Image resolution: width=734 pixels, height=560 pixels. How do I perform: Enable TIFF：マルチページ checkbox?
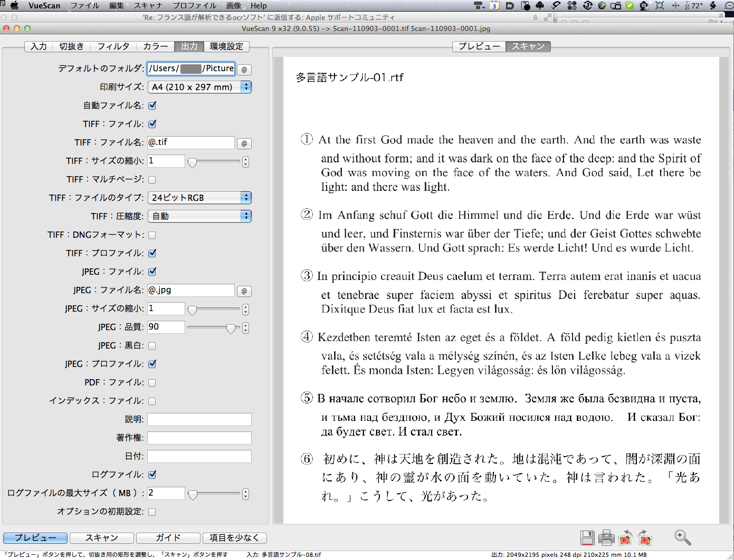pos(152,180)
